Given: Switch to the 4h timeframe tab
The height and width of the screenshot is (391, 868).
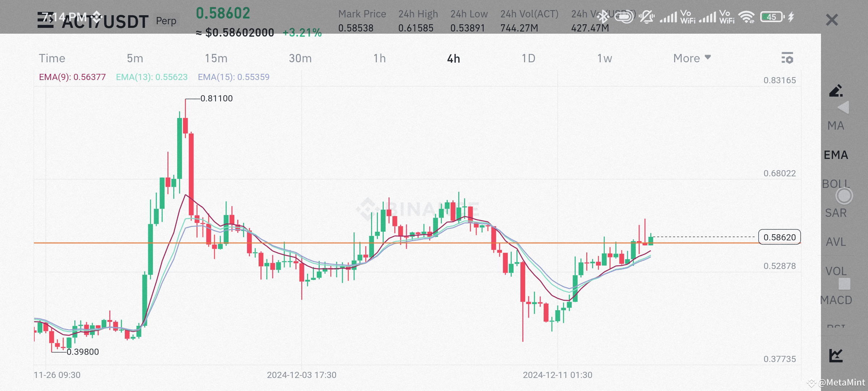Looking at the screenshot, I should (x=453, y=58).
